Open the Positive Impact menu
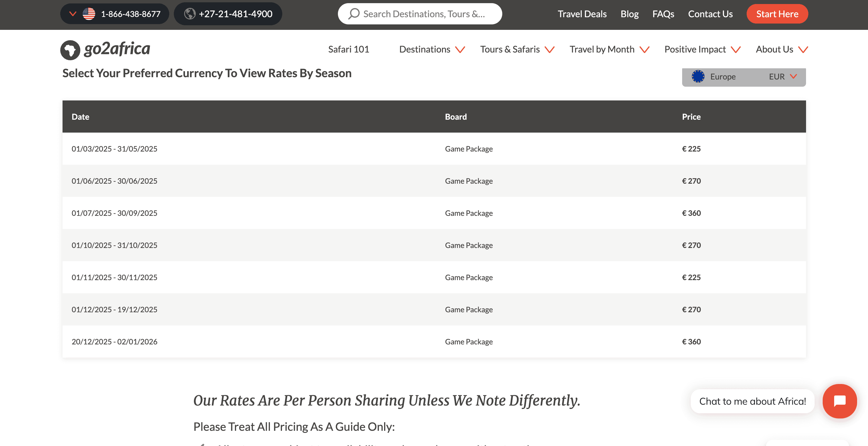The width and height of the screenshot is (868, 446). pos(702,50)
